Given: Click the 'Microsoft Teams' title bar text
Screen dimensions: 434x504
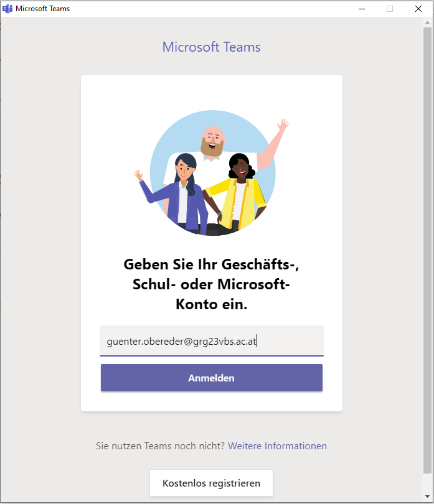Looking at the screenshot, I should pos(43,9).
